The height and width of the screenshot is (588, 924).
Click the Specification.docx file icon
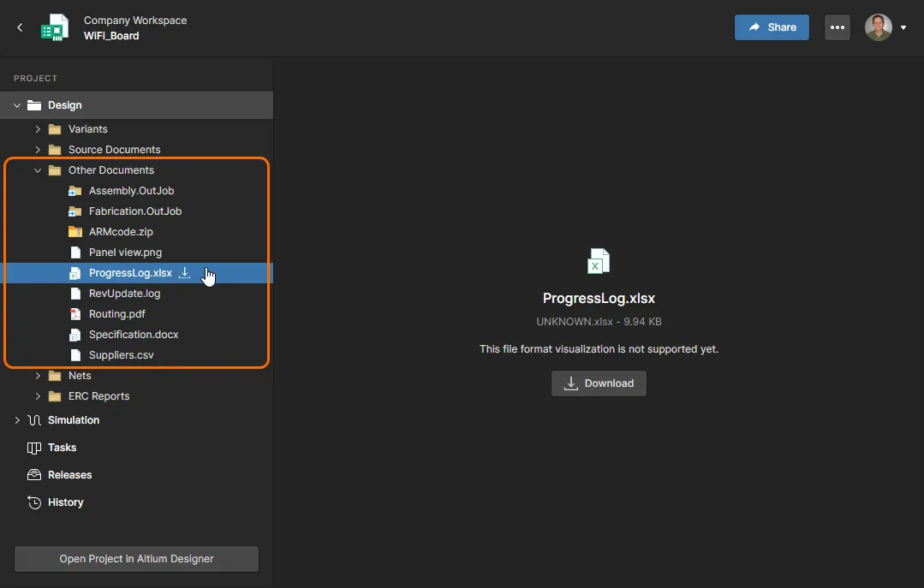pos(75,335)
